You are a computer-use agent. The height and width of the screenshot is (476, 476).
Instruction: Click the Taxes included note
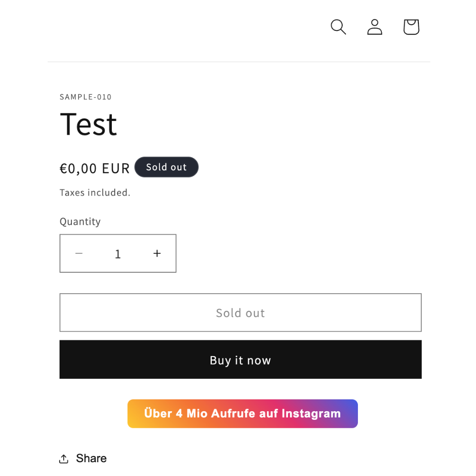point(95,192)
